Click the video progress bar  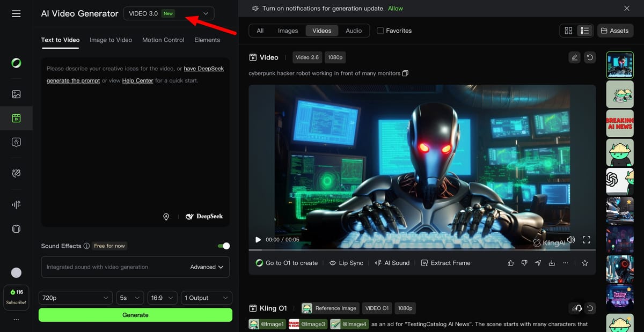422,250
